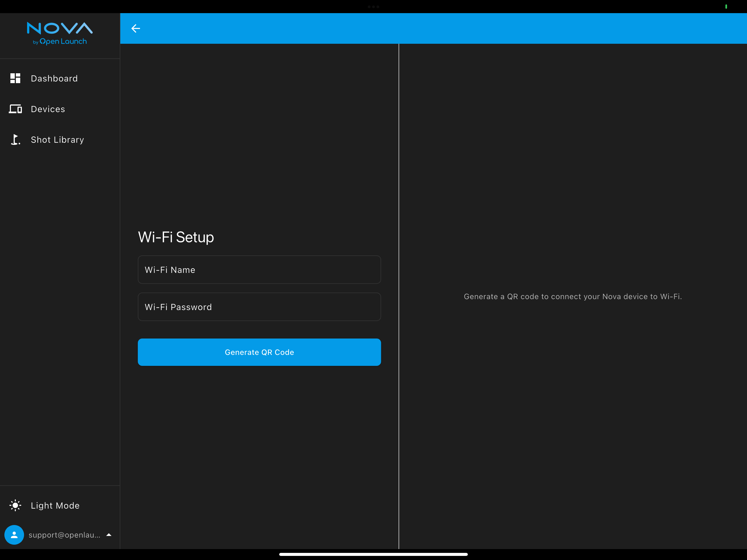The height and width of the screenshot is (560, 747).
Task: Go back using the arrow icon
Action: click(x=136, y=28)
